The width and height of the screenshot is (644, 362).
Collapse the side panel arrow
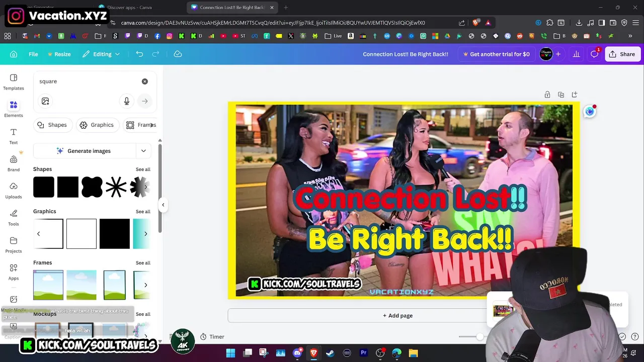(163, 205)
